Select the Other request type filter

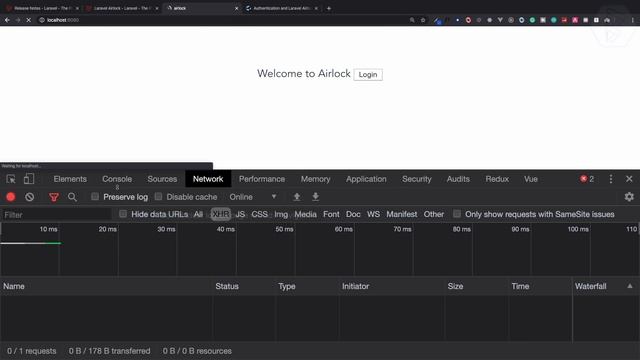tap(433, 214)
